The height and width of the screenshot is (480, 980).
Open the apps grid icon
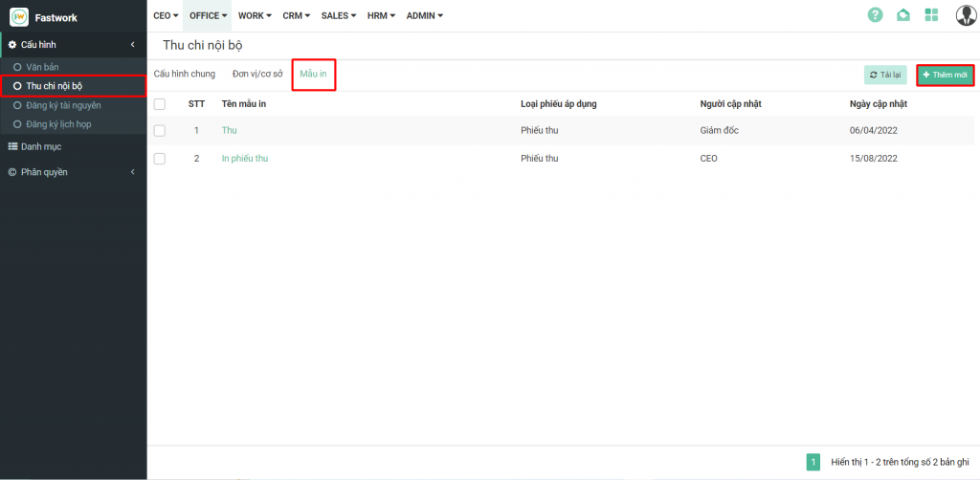click(931, 15)
